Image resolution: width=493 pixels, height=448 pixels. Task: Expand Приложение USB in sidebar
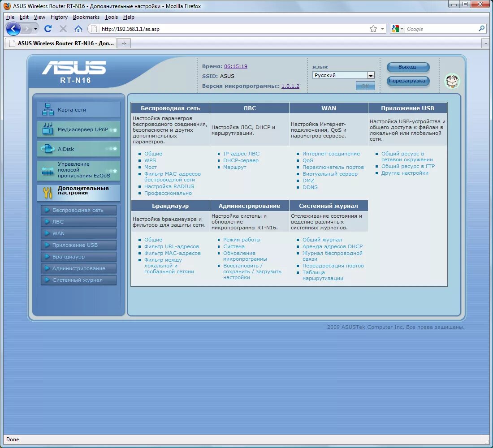tap(78, 245)
